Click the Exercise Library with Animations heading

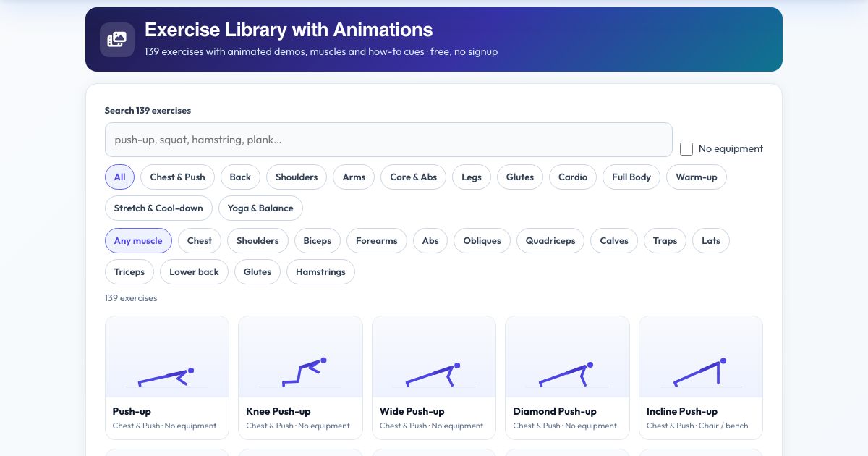289,30
